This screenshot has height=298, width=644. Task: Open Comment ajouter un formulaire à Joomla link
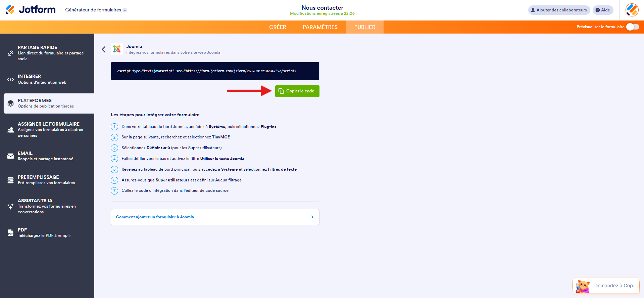tap(155, 217)
